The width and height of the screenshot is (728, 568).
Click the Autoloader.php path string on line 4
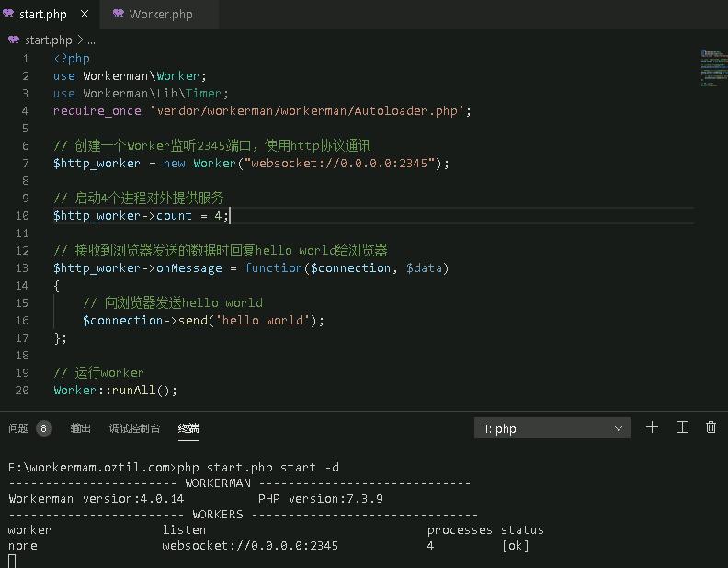[x=307, y=111]
